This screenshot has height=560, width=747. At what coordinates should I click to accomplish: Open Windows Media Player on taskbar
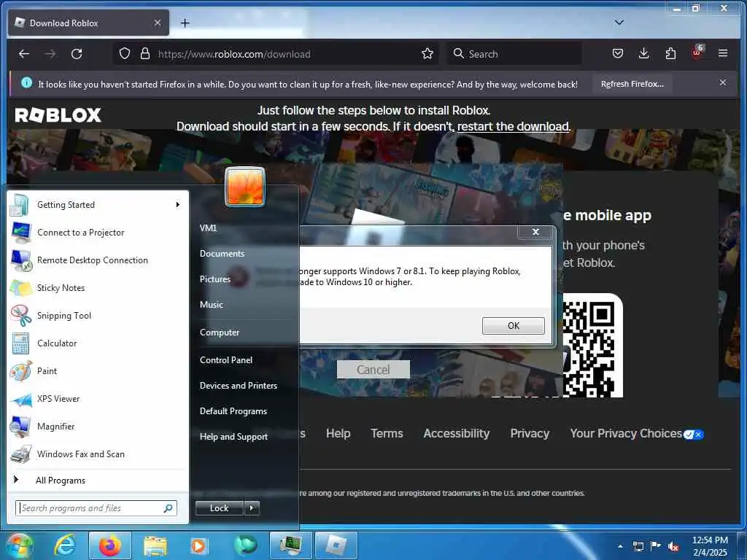pyautogui.click(x=198, y=546)
